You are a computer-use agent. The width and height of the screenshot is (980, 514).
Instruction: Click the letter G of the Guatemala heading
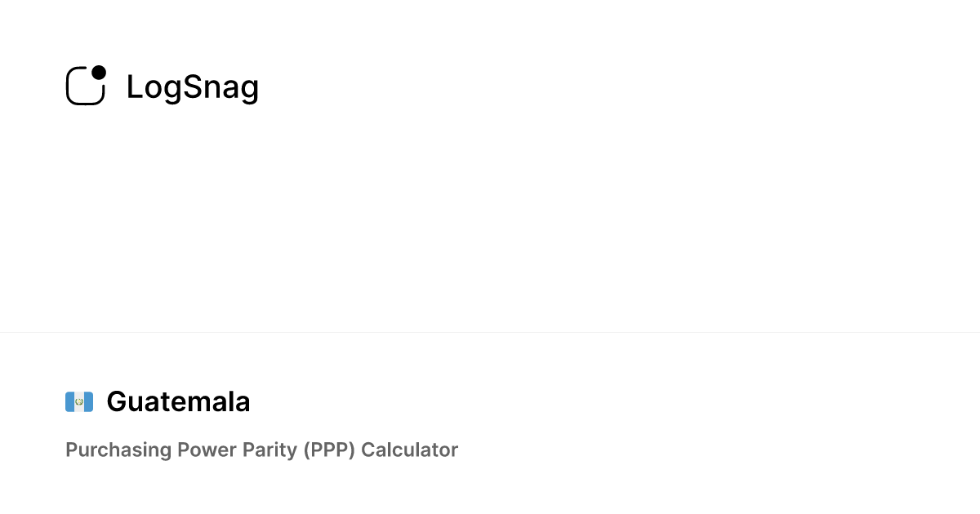click(117, 401)
